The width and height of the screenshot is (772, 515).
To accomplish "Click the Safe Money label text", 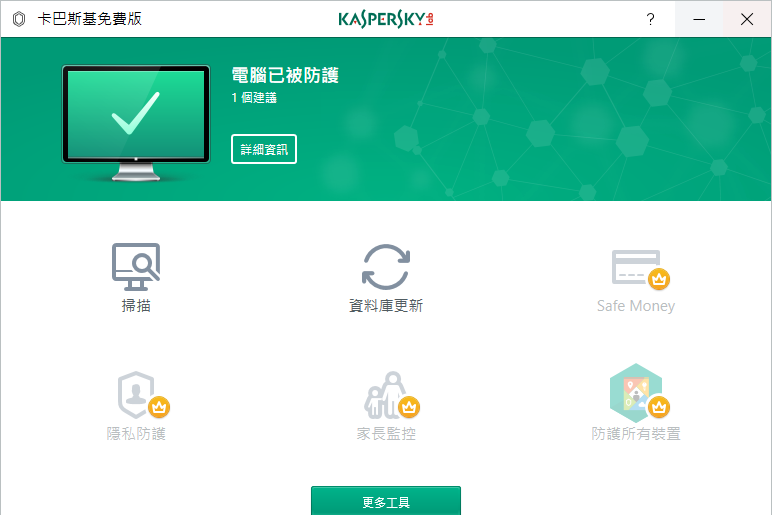I will (x=636, y=306).
